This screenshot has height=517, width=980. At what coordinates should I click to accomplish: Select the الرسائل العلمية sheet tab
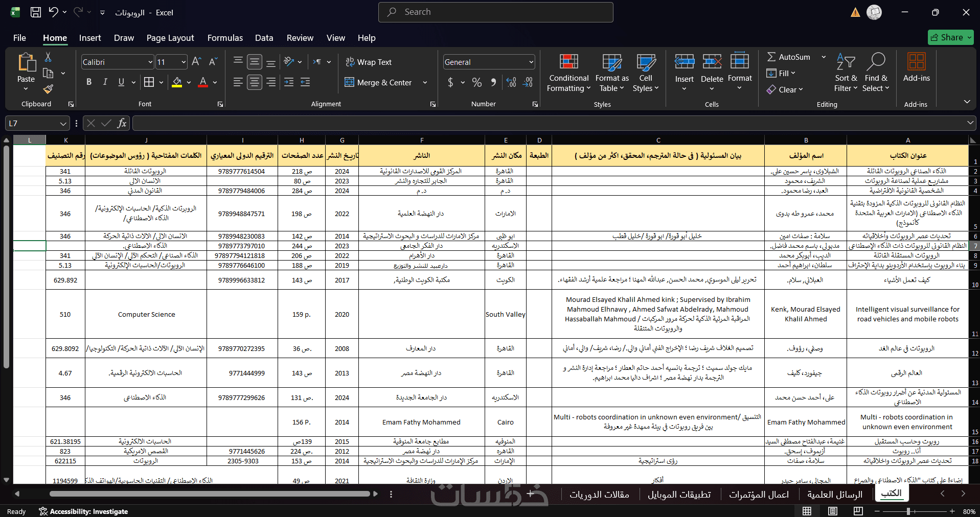835,495
